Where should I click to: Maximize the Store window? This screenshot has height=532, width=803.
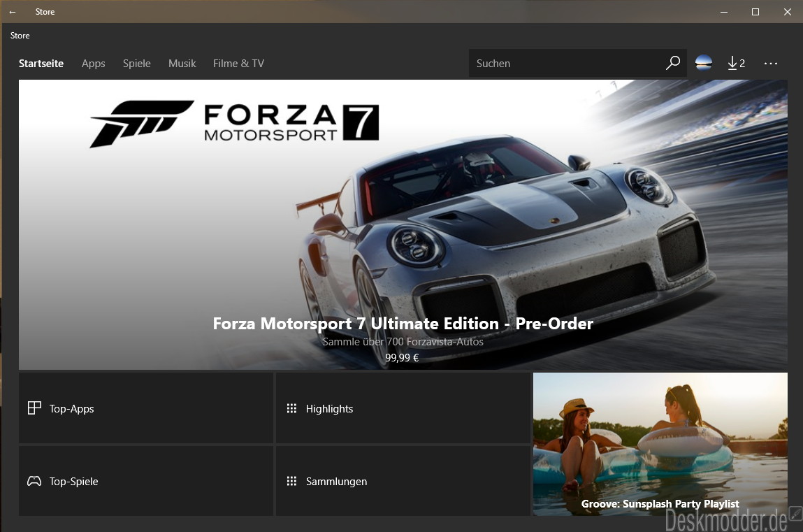click(x=755, y=12)
